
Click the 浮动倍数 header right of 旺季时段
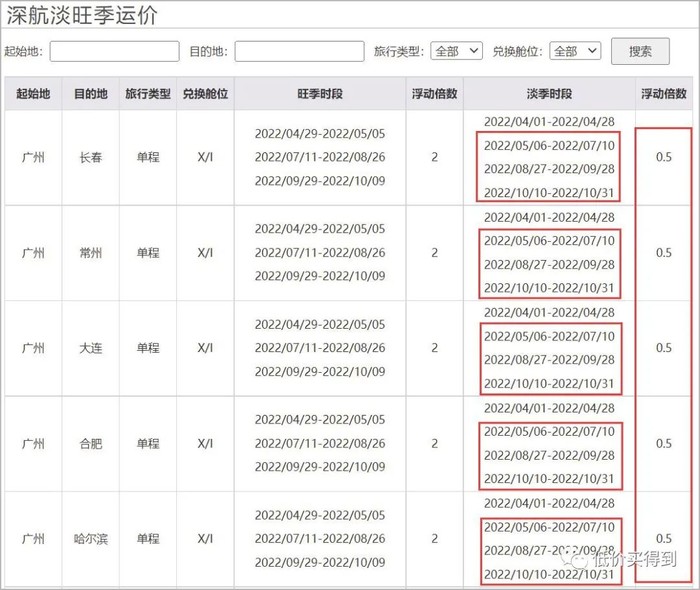pyautogui.click(x=434, y=94)
